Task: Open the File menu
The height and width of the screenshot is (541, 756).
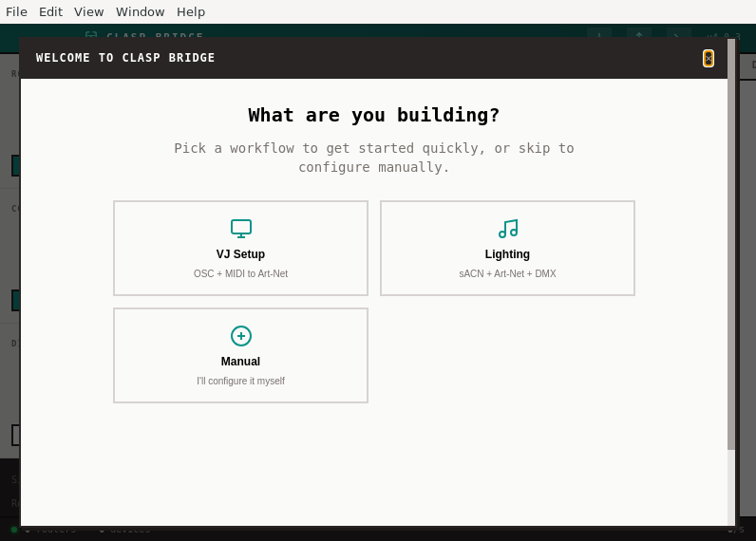Action: tap(16, 11)
